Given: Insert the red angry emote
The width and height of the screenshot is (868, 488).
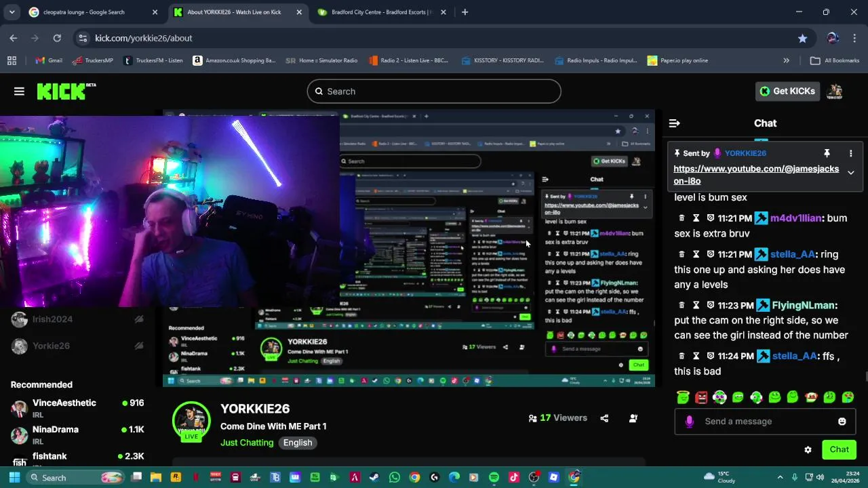Looking at the screenshot, I should (x=701, y=397).
